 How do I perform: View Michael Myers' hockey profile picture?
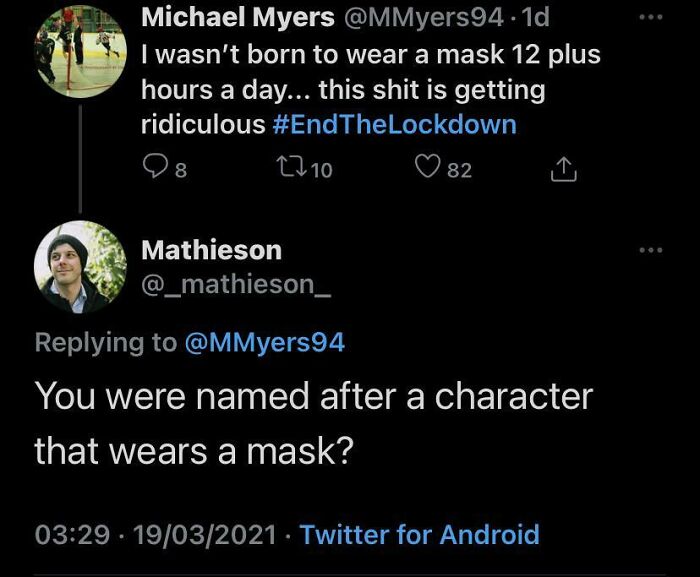[x=80, y=48]
